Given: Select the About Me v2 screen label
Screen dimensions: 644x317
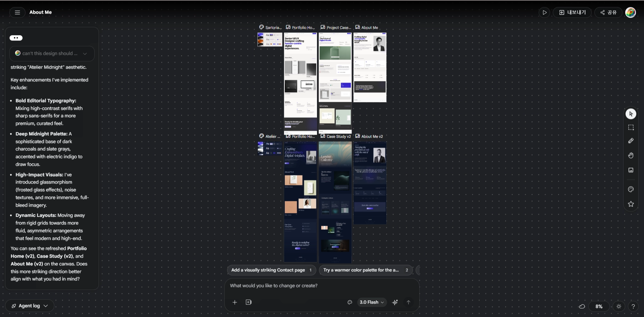Looking at the screenshot, I should click(372, 136).
